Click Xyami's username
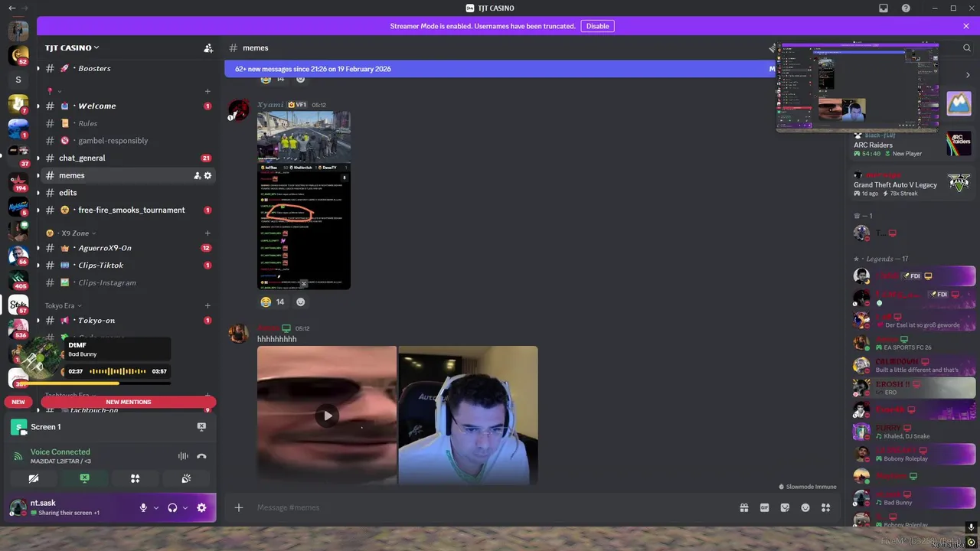Screen dimensions: 980x551 coord(270,105)
